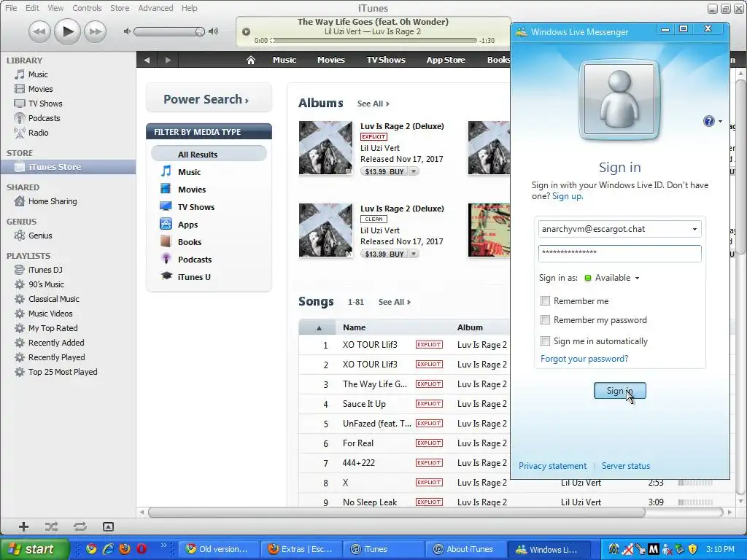Show artwork viewer button in iTunes
Viewport: 747px width, 560px height.
pyautogui.click(x=108, y=526)
